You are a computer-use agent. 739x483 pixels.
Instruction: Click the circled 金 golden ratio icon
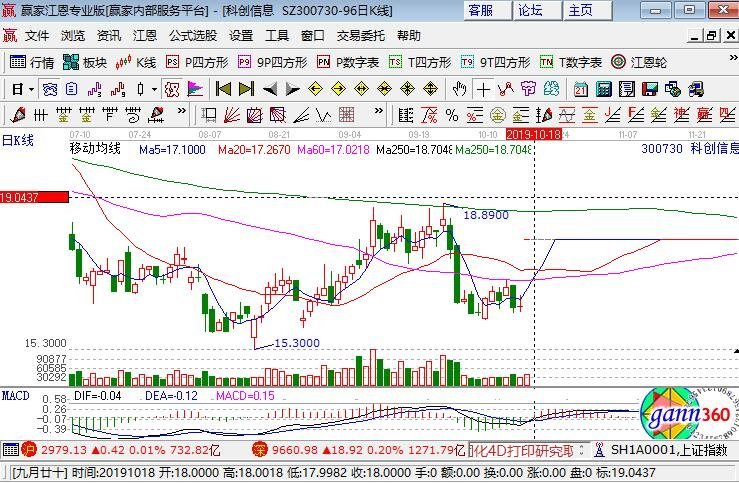pos(498,115)
